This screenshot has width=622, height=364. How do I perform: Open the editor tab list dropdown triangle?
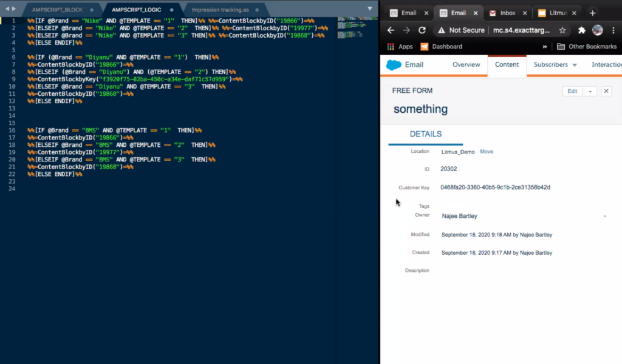point(370,9)
